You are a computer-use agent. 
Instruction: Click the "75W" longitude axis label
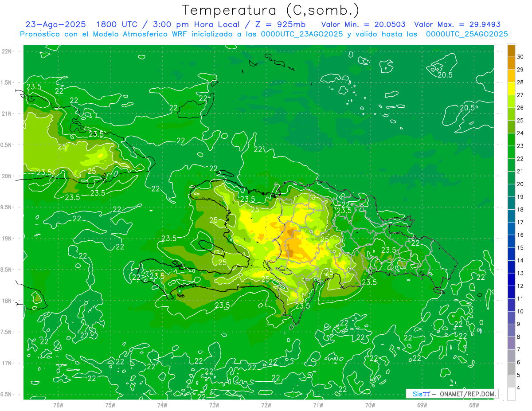(110, 405)
